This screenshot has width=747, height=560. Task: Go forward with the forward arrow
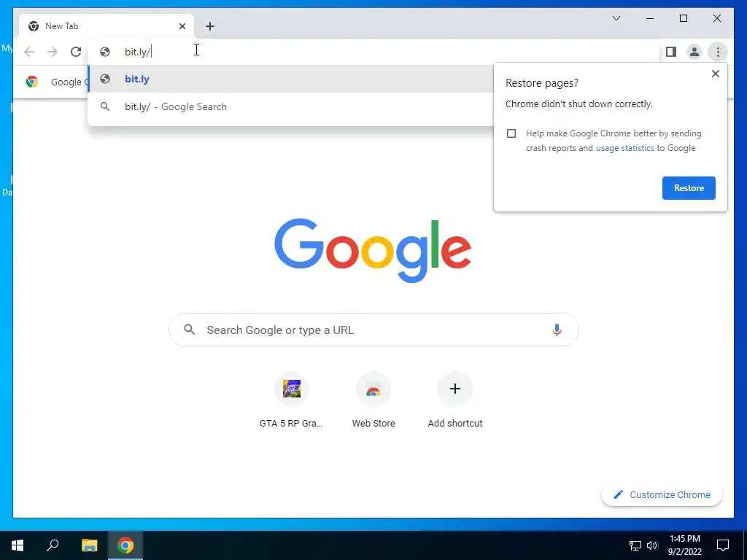(x=53, y=52)
